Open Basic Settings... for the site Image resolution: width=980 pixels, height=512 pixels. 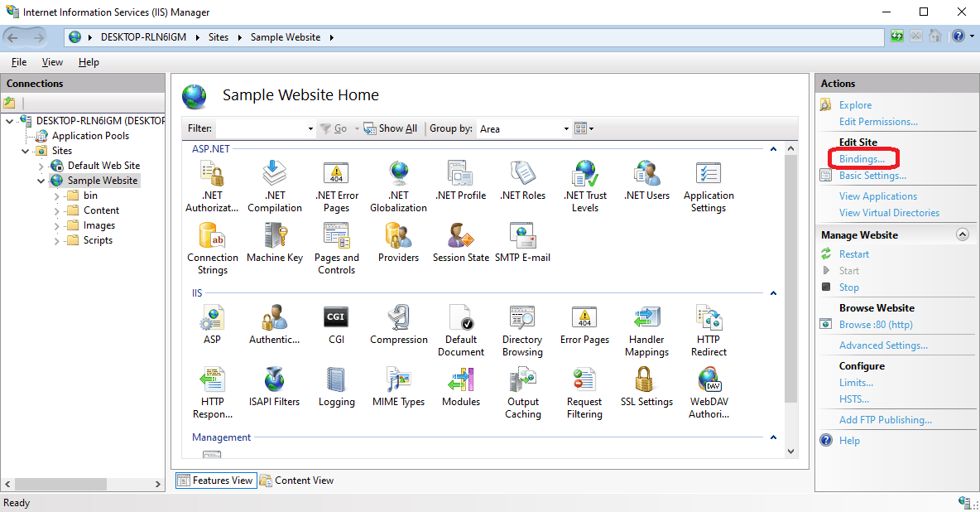(872, 176)
